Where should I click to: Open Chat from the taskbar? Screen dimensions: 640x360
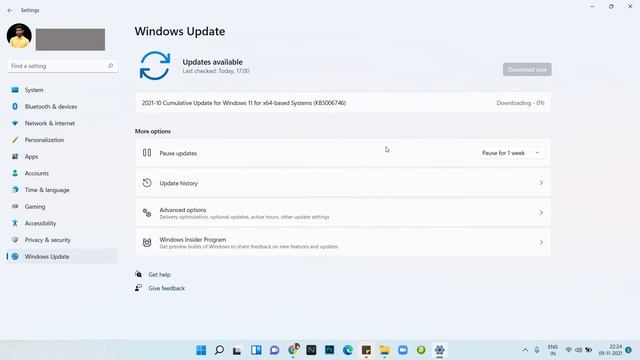click(x=274, y=350)
